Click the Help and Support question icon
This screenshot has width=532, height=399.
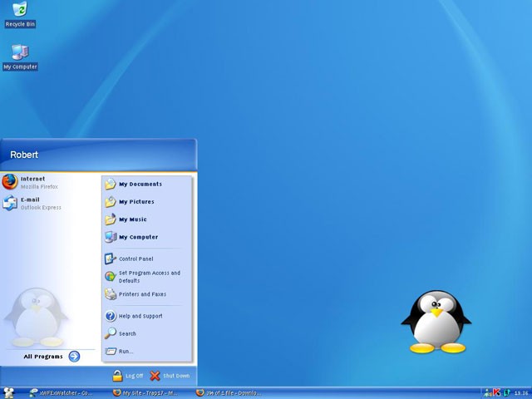111,316
